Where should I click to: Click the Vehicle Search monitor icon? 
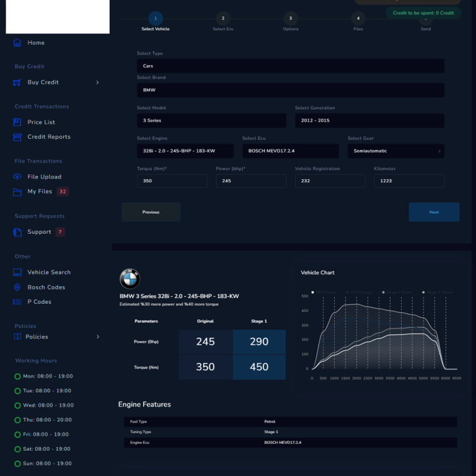(17, 273)
